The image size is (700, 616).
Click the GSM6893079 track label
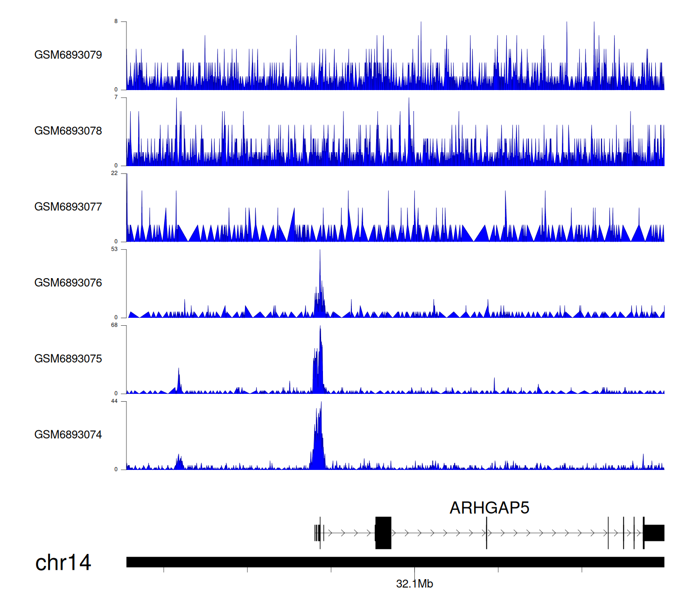pos(68,55)
